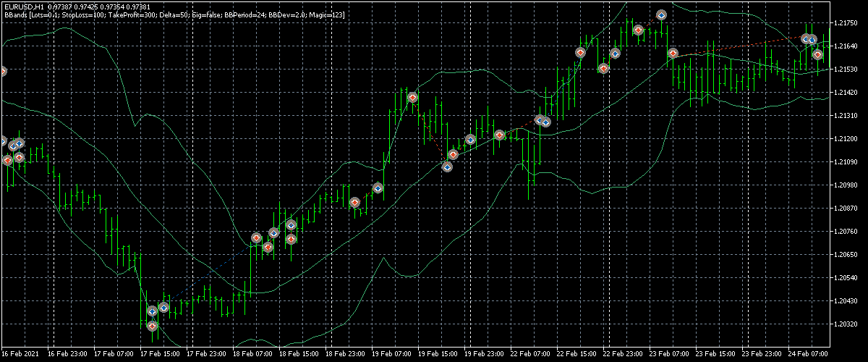Image resolution: width=868 pixels, height=362 pixels.
Task: Select the topmost blue buy arrow in the 18 Feb 15:00 cluster
Action: (x=291, y=224)
